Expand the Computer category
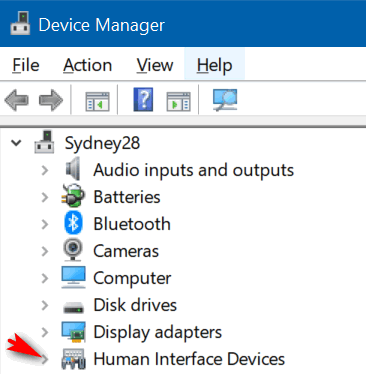Viewport: 366px width, 374px height. coord(45,278)
